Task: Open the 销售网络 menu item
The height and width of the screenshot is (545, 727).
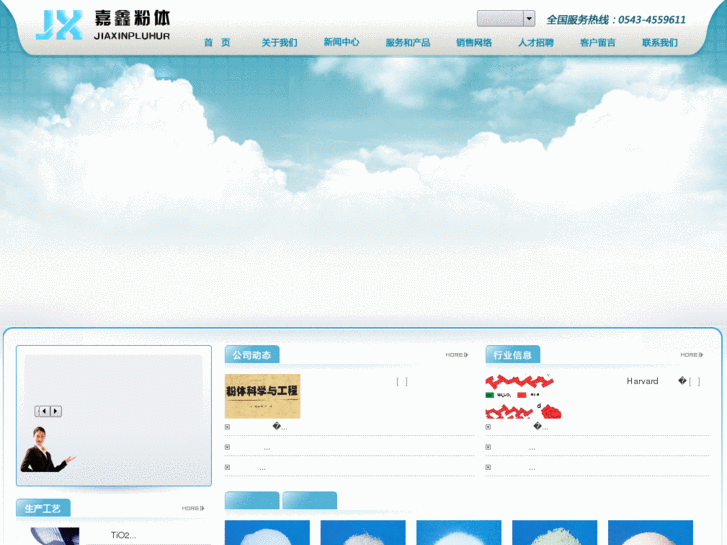Action: [x=474, y=43]
